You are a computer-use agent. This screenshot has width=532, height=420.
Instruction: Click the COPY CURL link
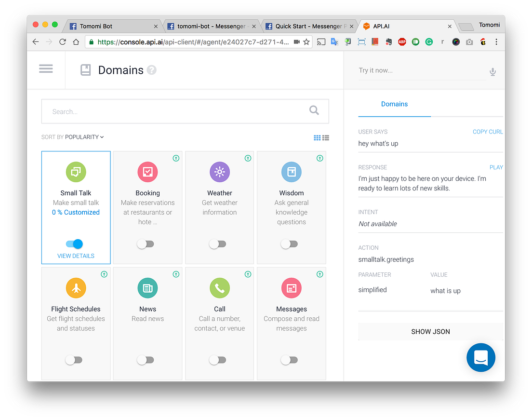487,131
